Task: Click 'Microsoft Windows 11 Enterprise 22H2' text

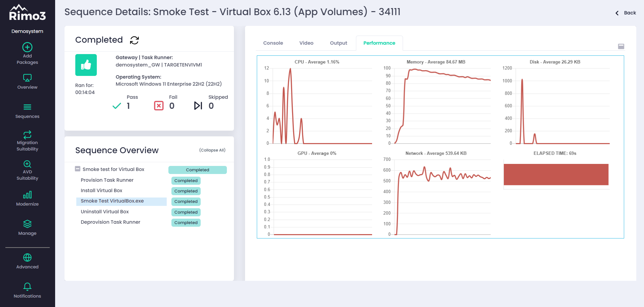Action: (168, 84)
